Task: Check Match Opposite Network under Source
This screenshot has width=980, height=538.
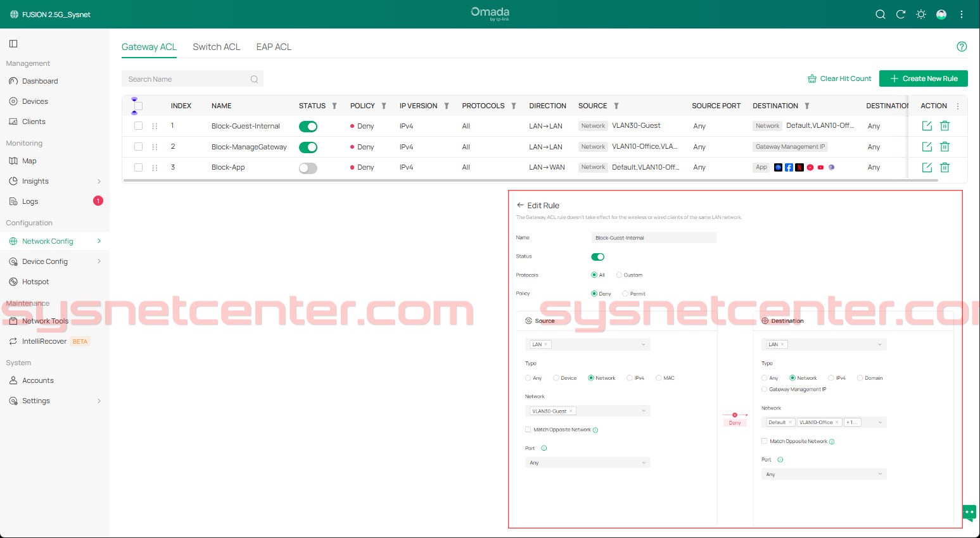Action: click(528, 430)
